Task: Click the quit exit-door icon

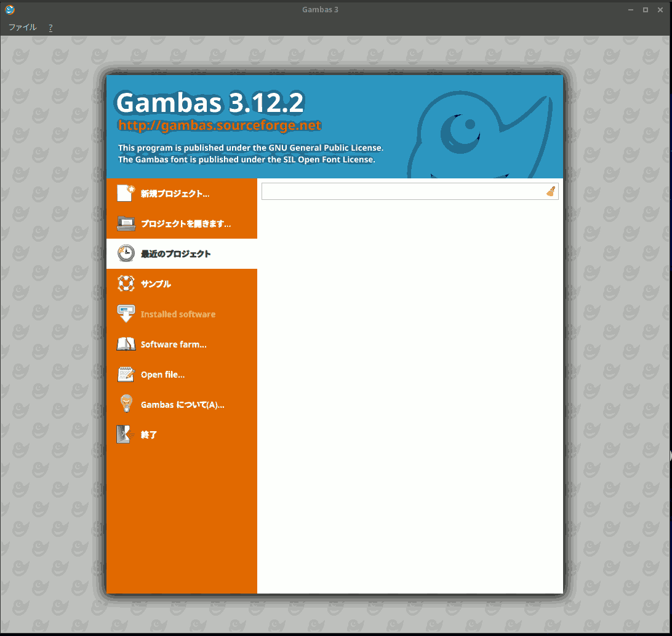Action: click(125, 434)
